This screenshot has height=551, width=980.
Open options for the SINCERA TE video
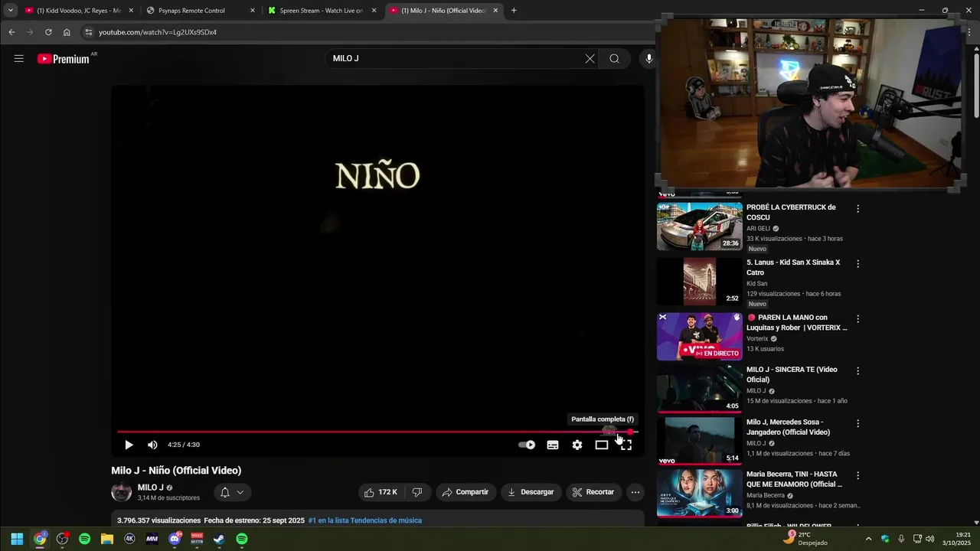pos(857,370)
